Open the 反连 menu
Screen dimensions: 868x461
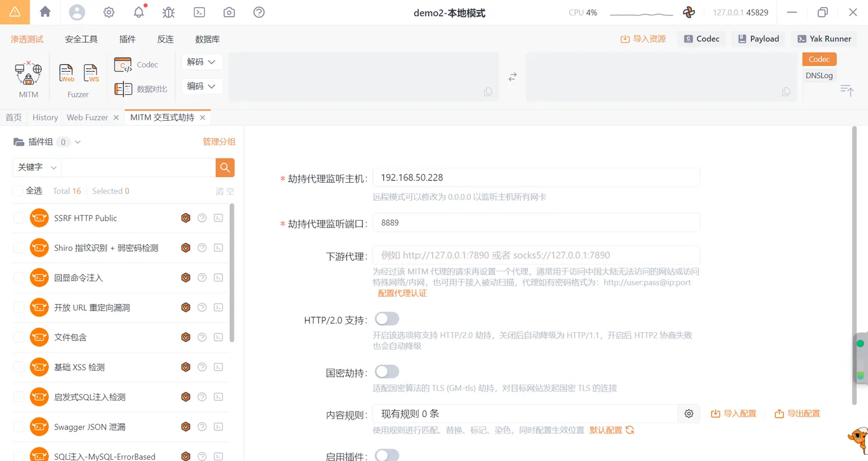166,39
